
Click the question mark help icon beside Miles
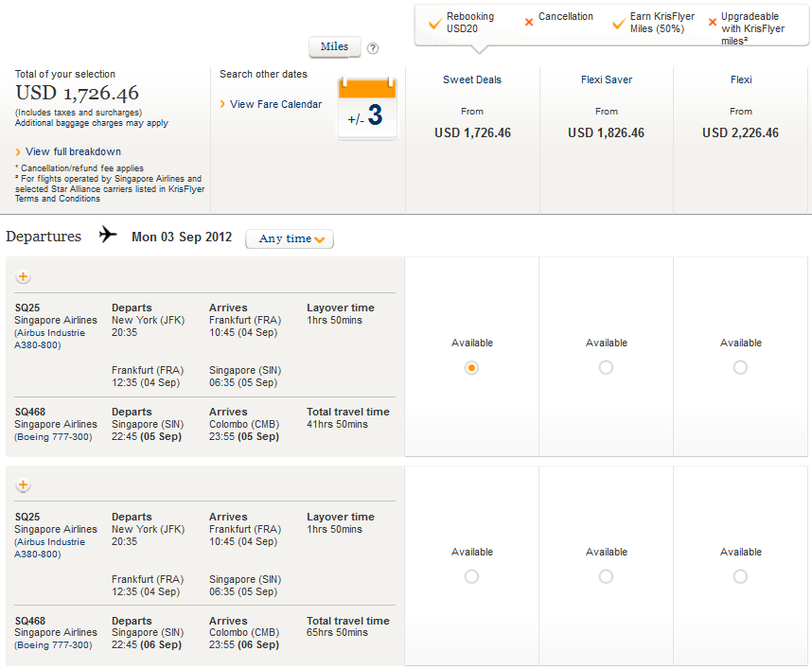point(373,48)
